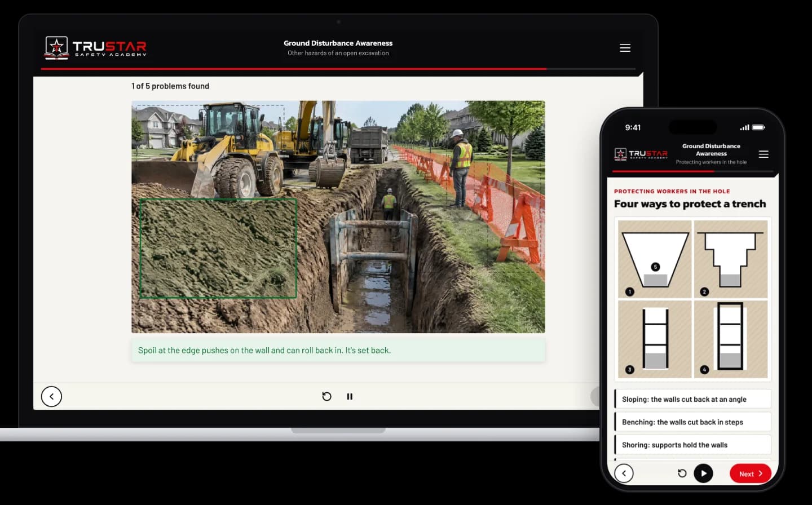Viewport: 812px width, 505px height.
Task: Click 'Ground Disturbance Awareness' laptop title
Action: tap(338, 43)
